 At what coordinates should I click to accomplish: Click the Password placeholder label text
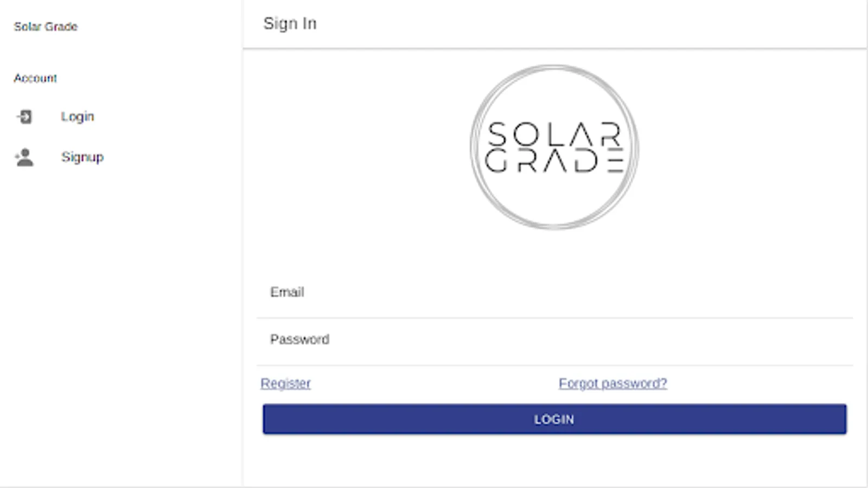pyautogui.click(x=299, y=339)
